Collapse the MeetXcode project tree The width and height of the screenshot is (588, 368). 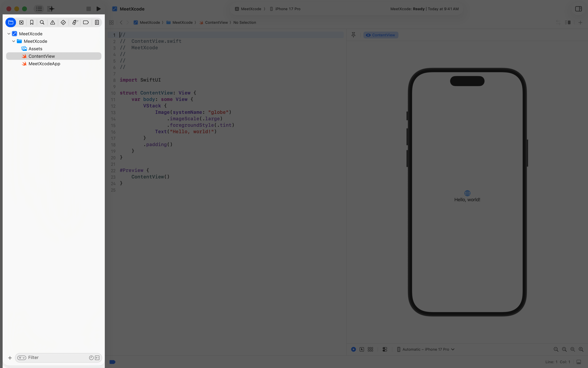coord(9,34)
